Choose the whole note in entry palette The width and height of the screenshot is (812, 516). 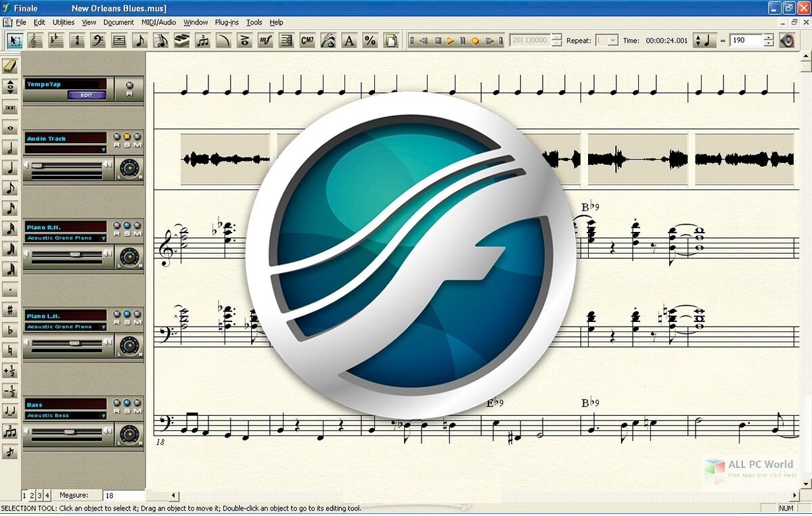point(10,127)
